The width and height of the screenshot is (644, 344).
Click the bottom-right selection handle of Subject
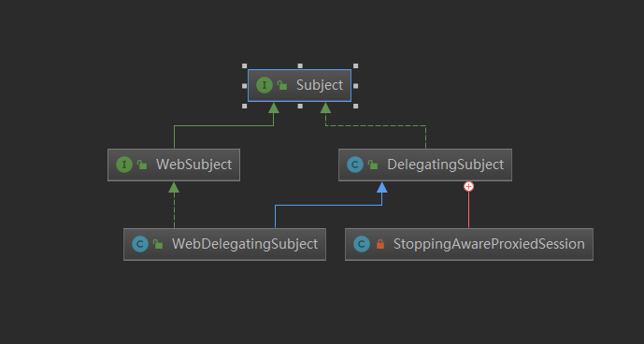[356, 106]
